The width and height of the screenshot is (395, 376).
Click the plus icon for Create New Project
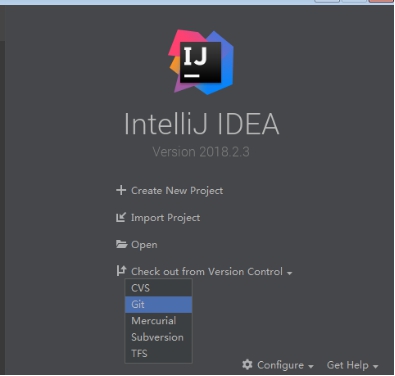pyautogui.click(x=121, y=190)
